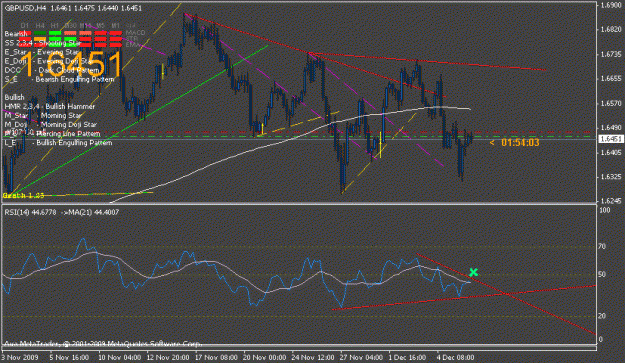Screen dimensions: 625x363
Task: Click the 17 Nov 08:00 time label
Action: [217, 357]
